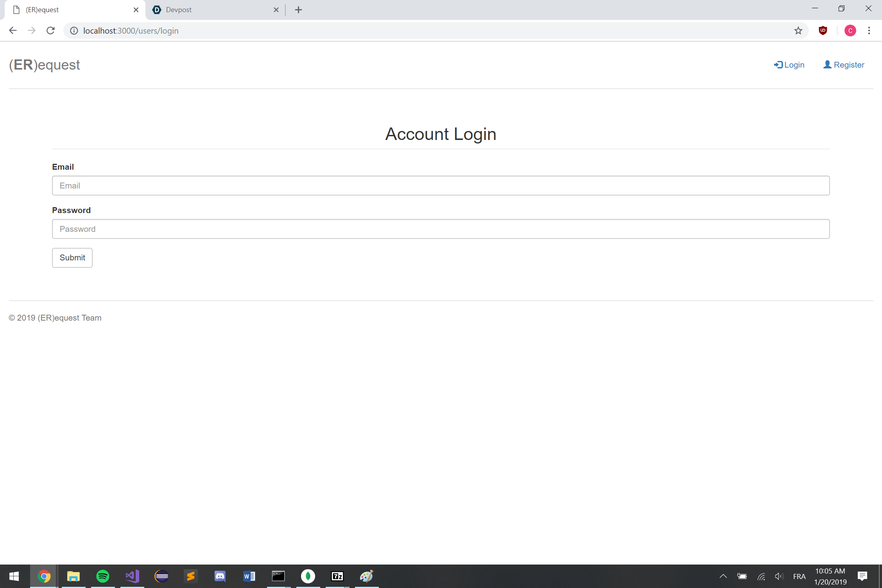Viewport: 882px width, 588px height.
Task: Click the uBlock Origin extension icon
Action: pyautogui.click(x=823, y=30)
